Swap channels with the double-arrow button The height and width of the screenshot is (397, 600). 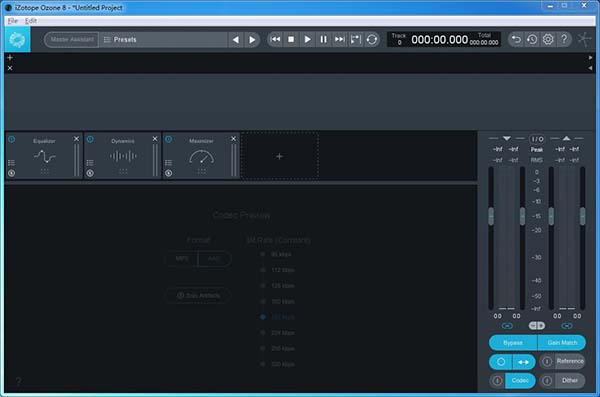click(x=523, y=362)
